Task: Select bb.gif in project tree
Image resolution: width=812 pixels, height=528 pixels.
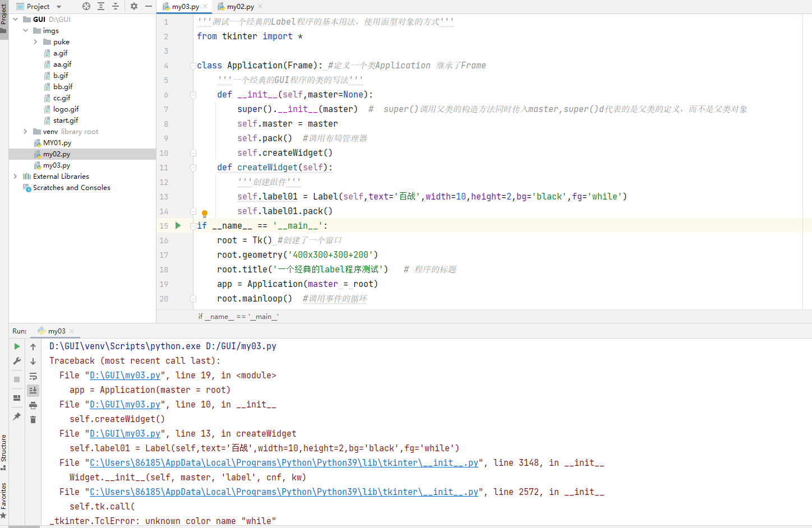Action: pyautogui.click(x=63, y=87)
